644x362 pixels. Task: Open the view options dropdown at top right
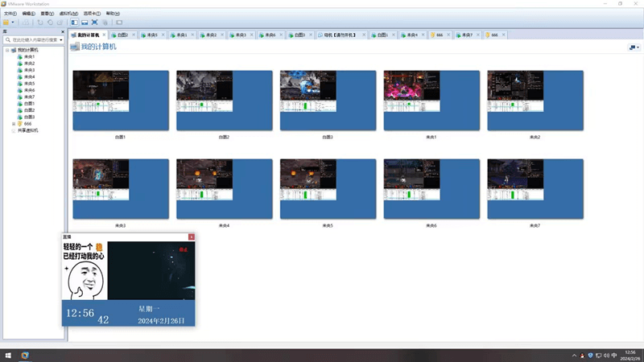634,47
